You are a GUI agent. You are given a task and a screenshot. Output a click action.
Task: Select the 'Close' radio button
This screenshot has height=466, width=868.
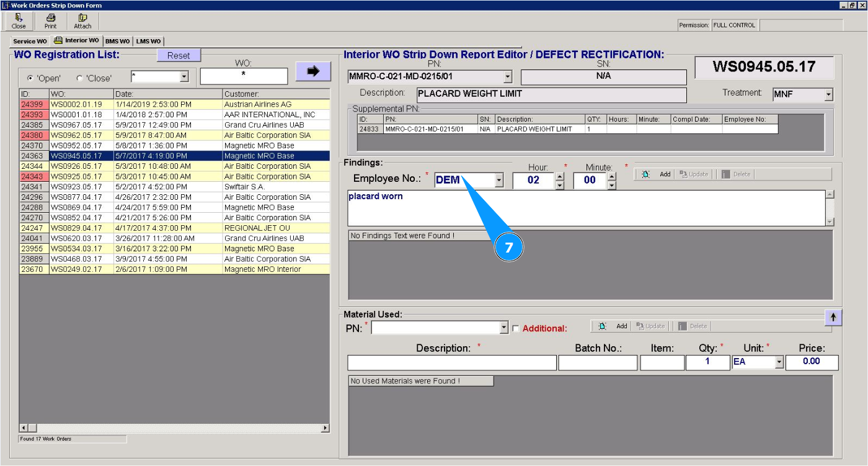[x=79, y=78]
